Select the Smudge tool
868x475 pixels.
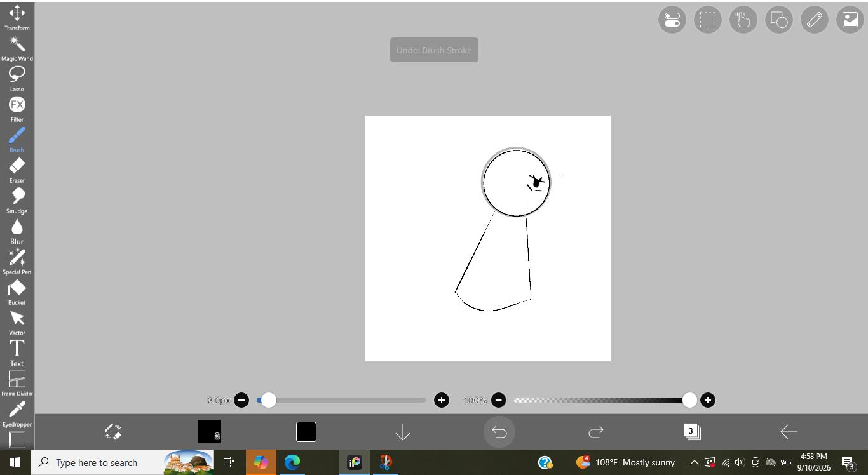pos(17,201)
